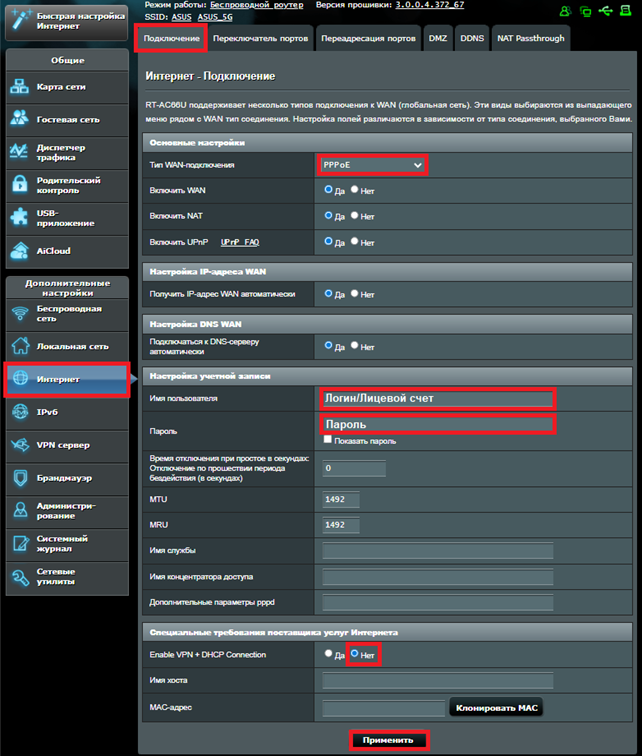Switch to the Переадресация портов tab
This screenshot has width=642, height=756.
click(366, 39)
